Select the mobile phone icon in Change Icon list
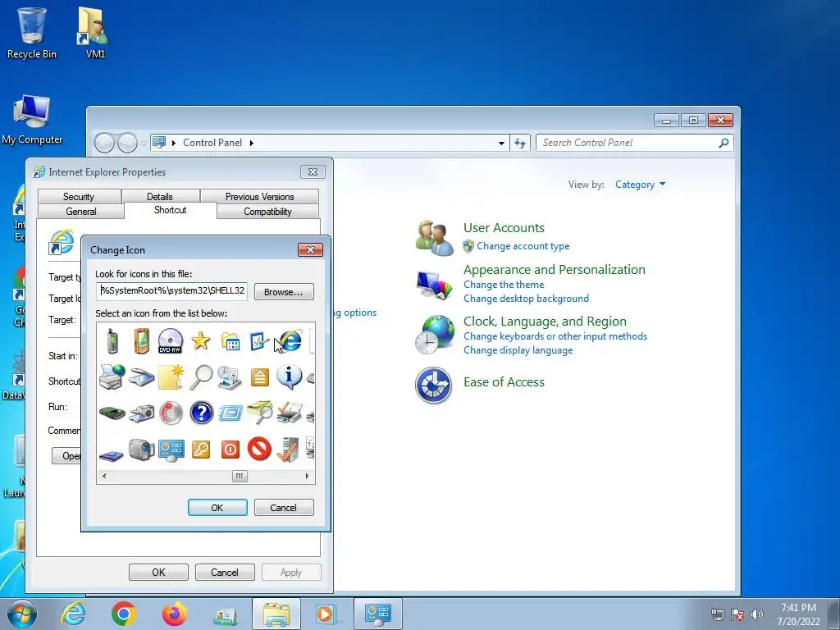Image resolution: width=840 pixels, height=630 pixels. click(112, 340)
